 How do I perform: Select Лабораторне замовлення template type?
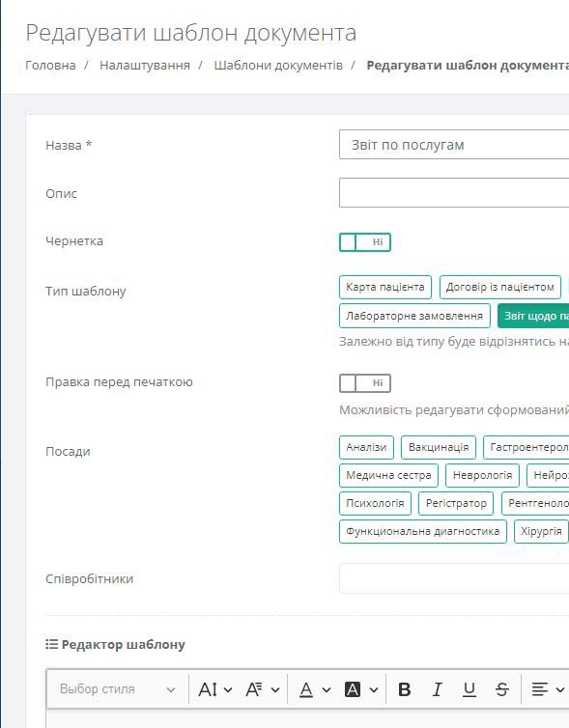pyautogui.click(x=414, y=316)
